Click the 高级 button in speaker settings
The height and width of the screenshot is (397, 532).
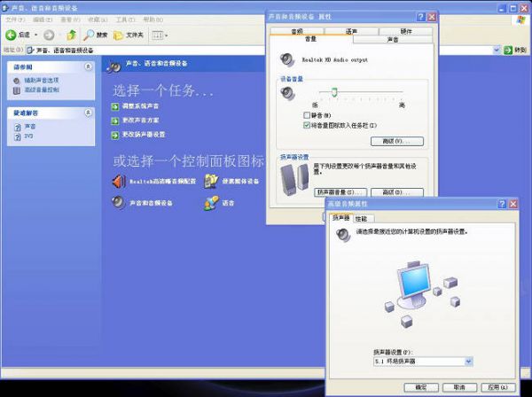click(x=397, y=192)
